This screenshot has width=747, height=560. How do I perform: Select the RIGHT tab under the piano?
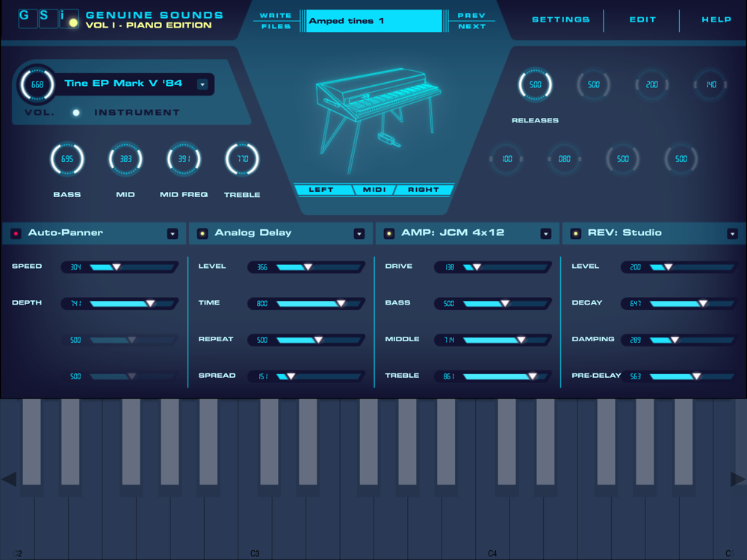[x=423, y=190]
